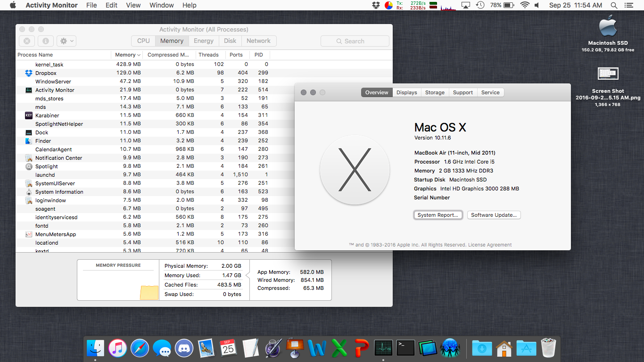
Task: Click the MenuMetersApp process icon
Action: click(28, 234)
